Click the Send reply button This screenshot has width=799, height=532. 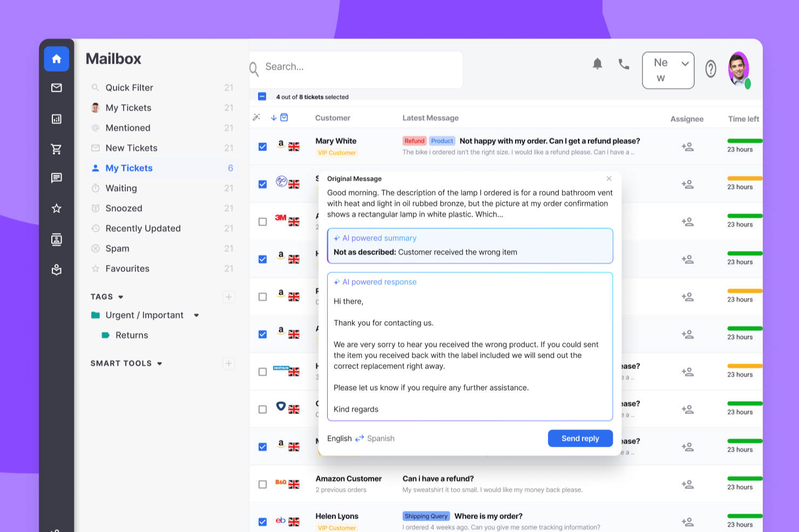[580, 438]
